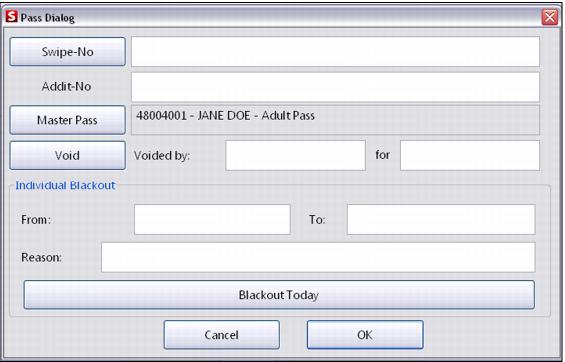
Task: Click the Voided by: label
Action: (162, 155)
